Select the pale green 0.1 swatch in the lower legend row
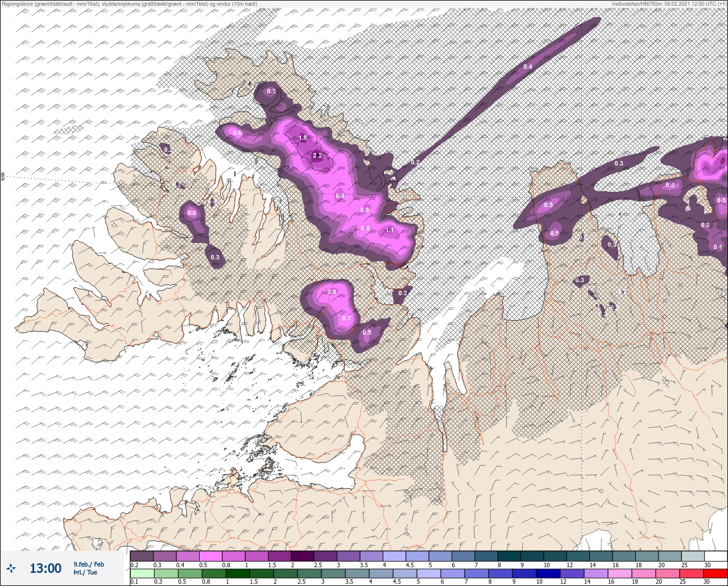Viewport: 728px width, 586px height. (x=142, y=573)
